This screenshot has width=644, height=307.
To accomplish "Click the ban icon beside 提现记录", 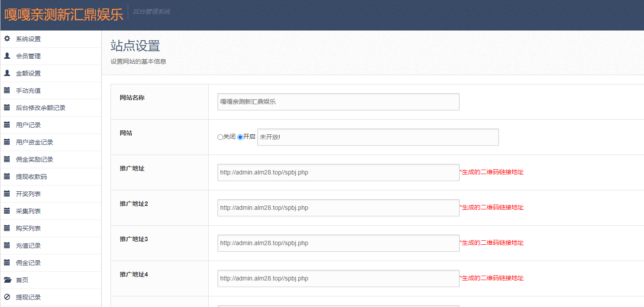I will [x=7, y=297].
